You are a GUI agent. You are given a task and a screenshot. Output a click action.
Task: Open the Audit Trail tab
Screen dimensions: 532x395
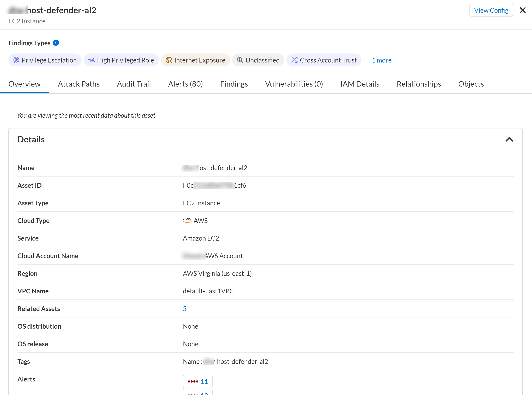(x=134, y=84)
